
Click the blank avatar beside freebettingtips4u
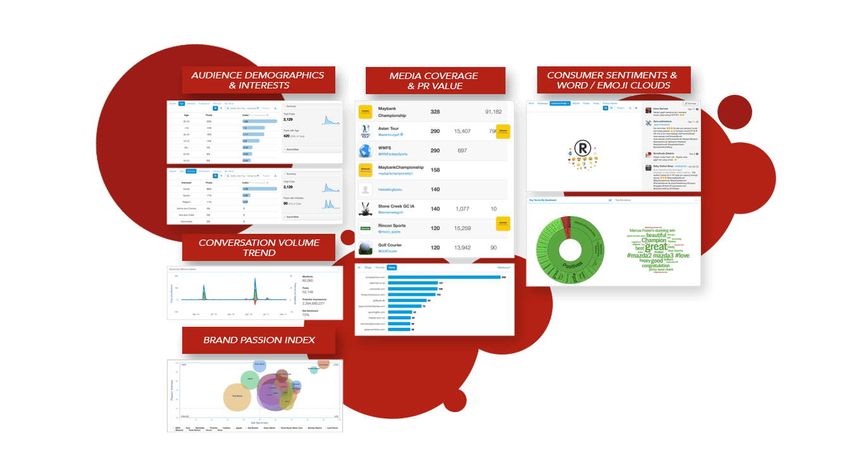click(x=366, y=189)
